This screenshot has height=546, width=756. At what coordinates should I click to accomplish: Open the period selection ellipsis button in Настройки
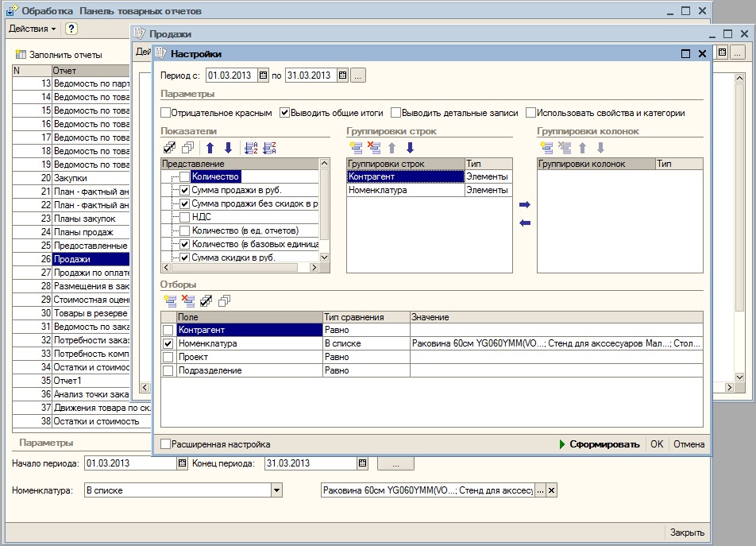coord(358,76)
